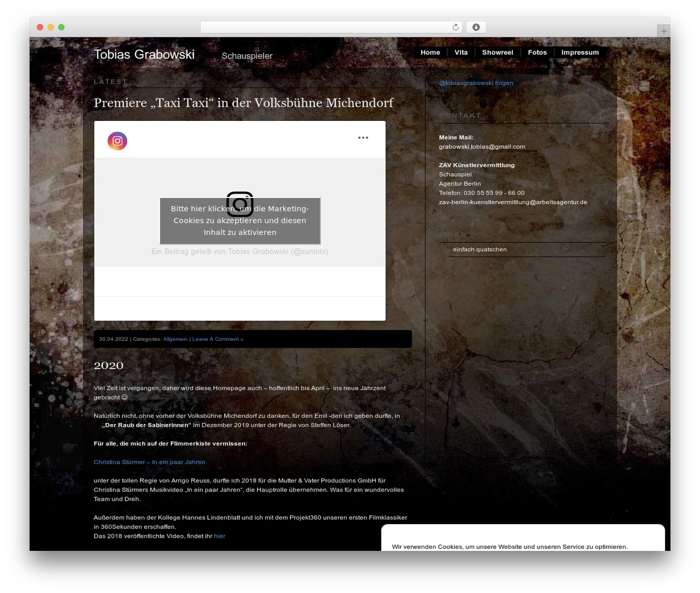Click the Tobias Grabowski site title

click(144, 55)
